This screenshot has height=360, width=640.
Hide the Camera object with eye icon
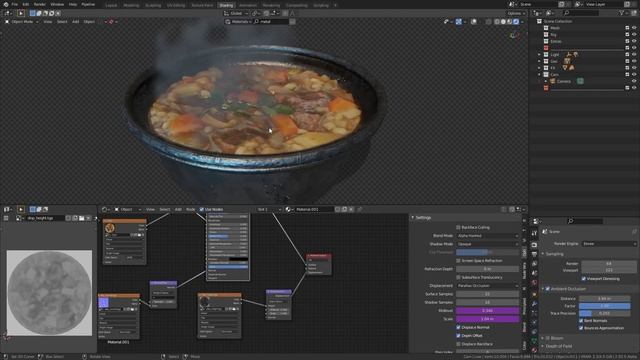tap(634, 81)
